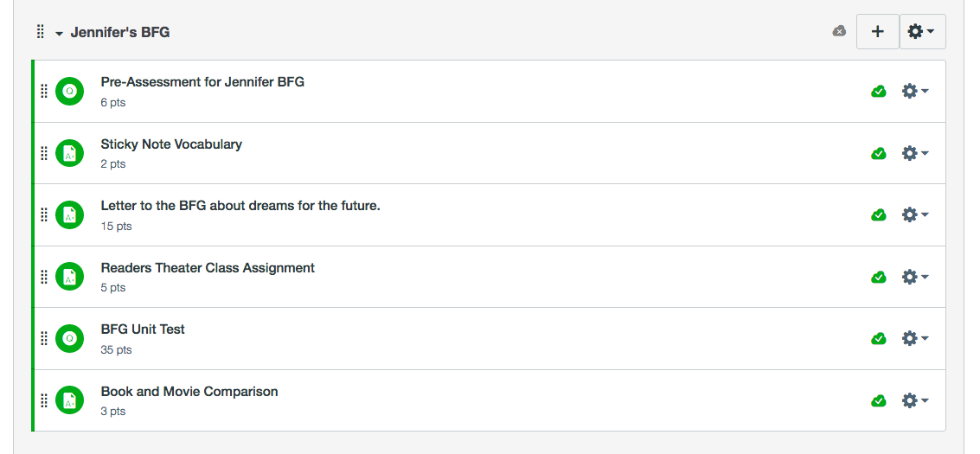Open BFG Unit Test link

click(143, 329)
